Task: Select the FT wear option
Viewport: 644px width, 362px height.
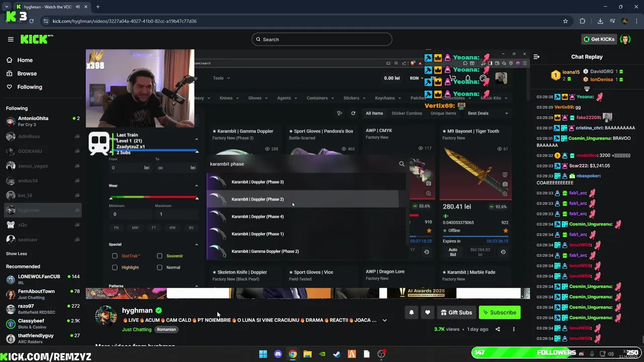Action: (153, 228)
